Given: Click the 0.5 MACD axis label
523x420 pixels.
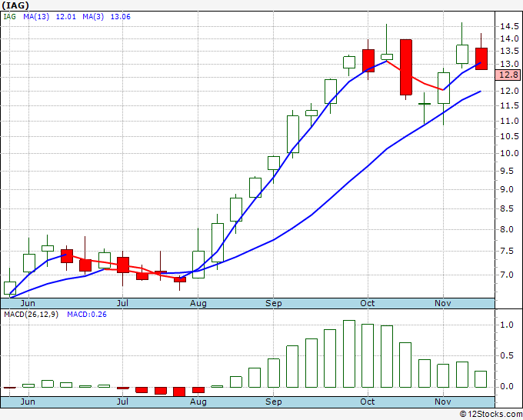Looking at the screenshot, I should coord(507,355).
